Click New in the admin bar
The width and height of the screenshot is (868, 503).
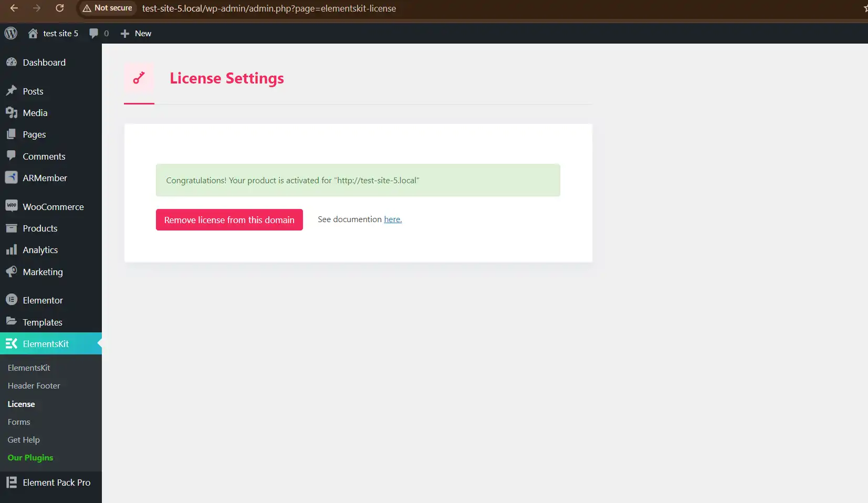[143, 34]
